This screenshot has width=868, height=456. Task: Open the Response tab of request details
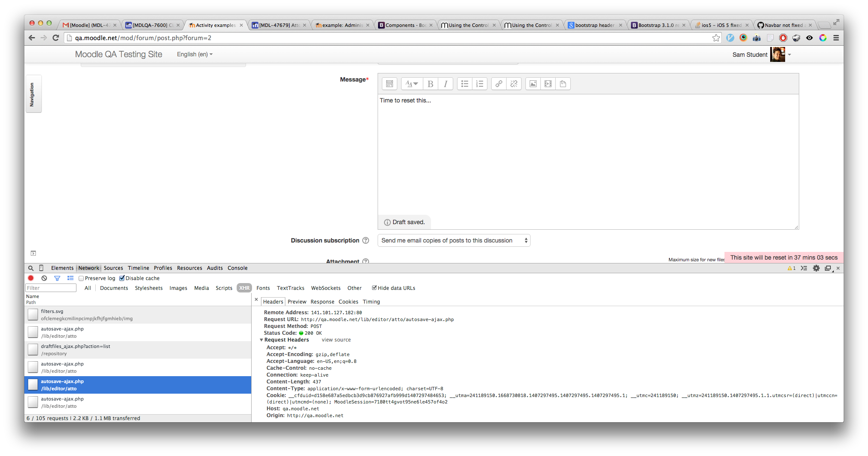[322, 302]
